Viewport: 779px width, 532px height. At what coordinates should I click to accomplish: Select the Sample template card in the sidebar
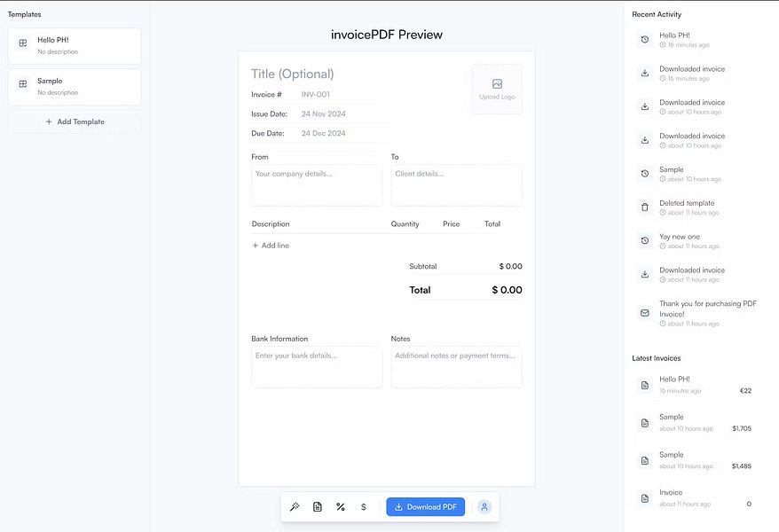click(x=75, y=85)
